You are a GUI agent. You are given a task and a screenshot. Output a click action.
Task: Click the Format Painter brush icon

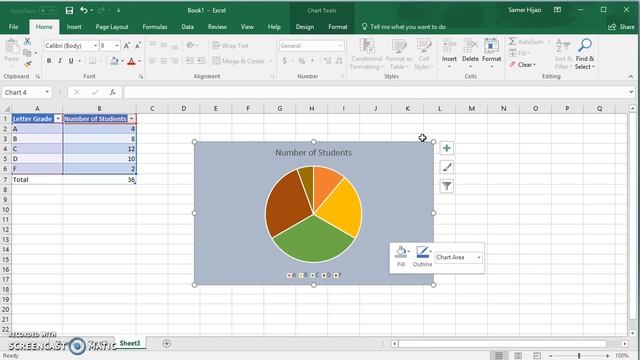click(27, 64)
